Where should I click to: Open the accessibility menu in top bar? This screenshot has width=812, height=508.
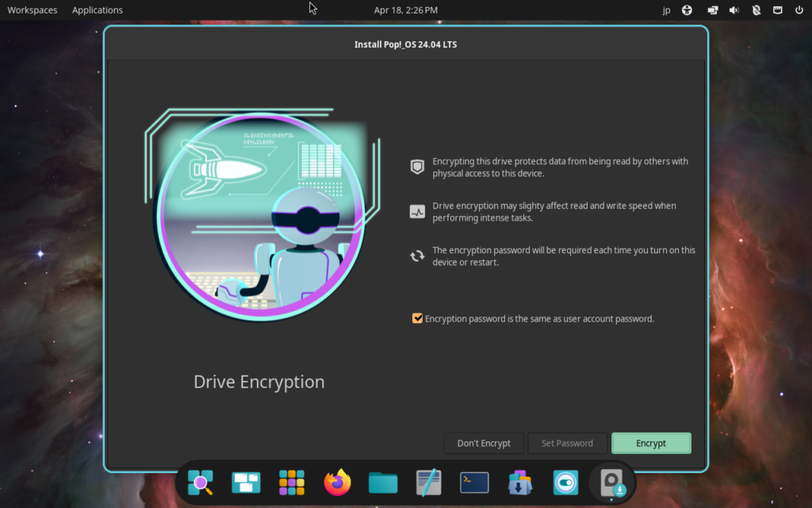pos(687,10)
